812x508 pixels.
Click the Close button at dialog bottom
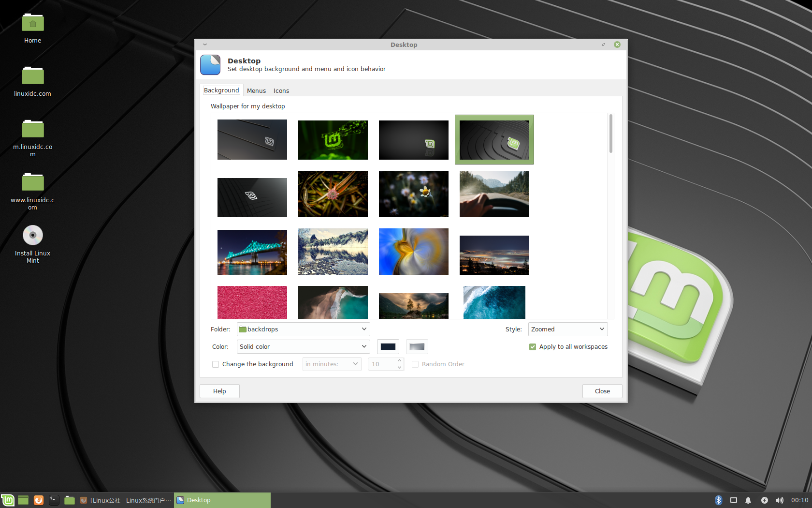pyautogui.click(x=602, y=391)
